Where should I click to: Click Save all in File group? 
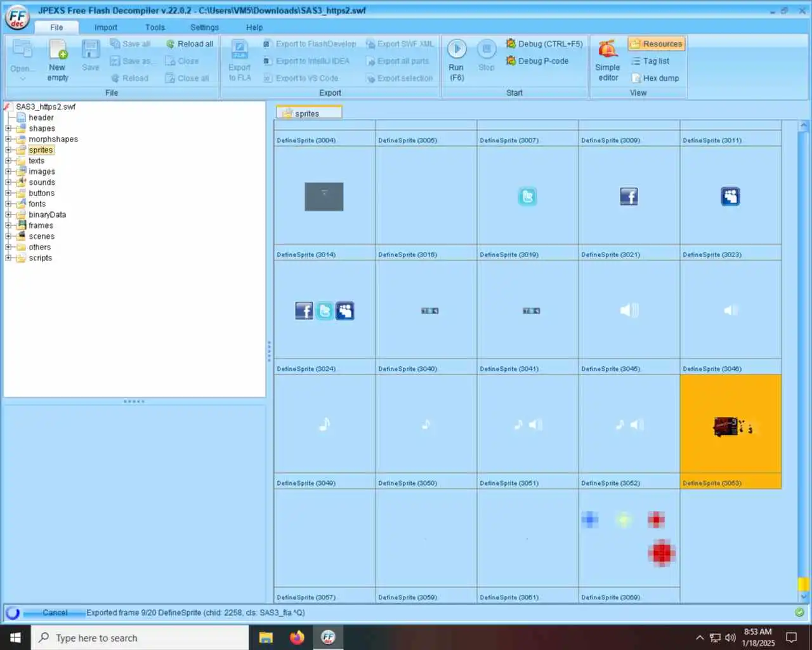[130, 44]
